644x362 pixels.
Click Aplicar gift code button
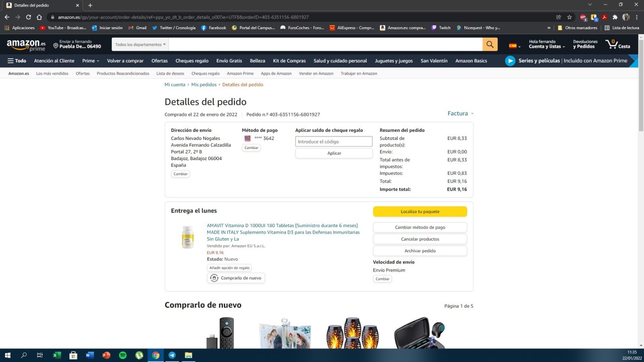pos(334,153)
